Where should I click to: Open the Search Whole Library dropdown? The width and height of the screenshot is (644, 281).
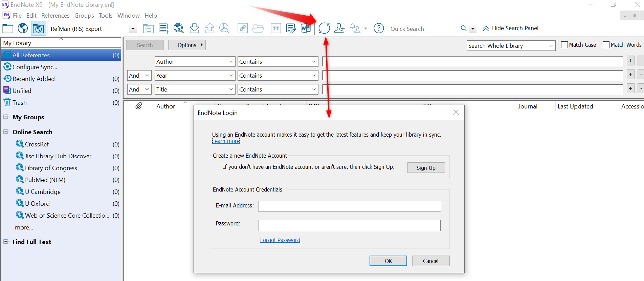click(511, 46)
